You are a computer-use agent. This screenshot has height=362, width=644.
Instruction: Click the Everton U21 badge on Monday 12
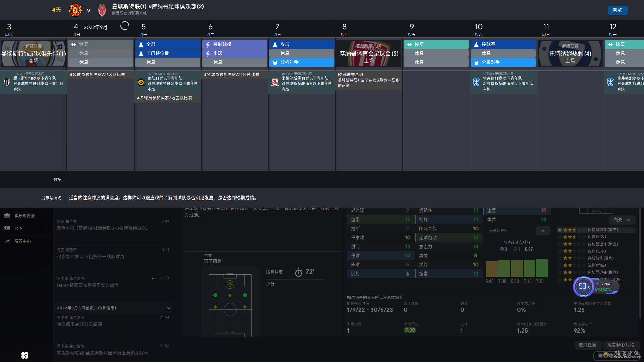pos(610,82)
